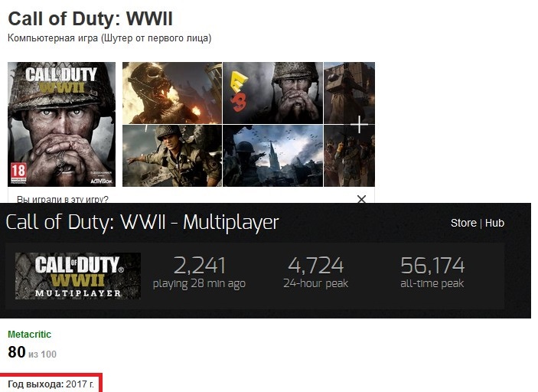Open the church tower battlefield image
The image size is (538, 392).
pyautogui.click(x=272, y=156)
